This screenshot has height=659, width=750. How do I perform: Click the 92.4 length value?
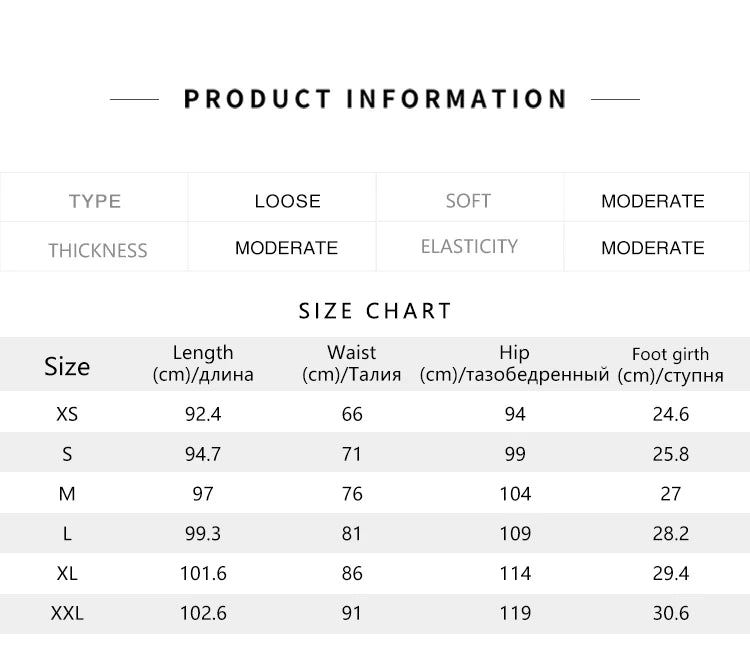coord(203,414)
